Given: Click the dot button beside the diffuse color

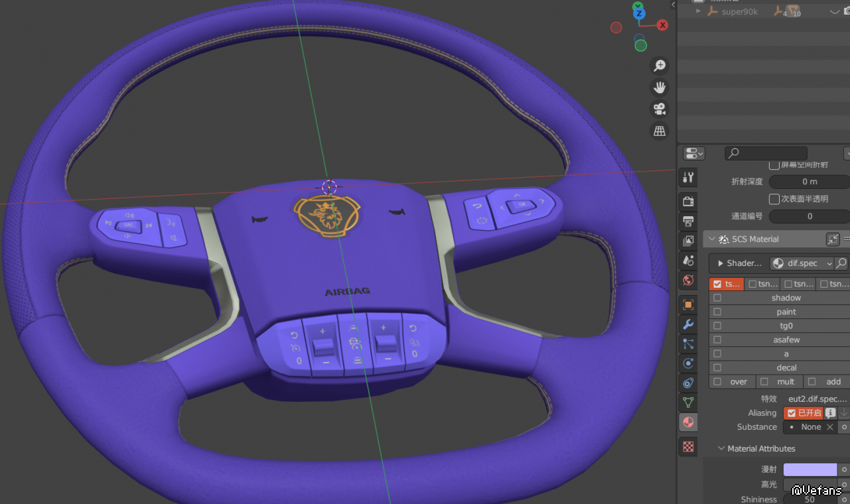Looking at the screenshot, I should [844, 470].
